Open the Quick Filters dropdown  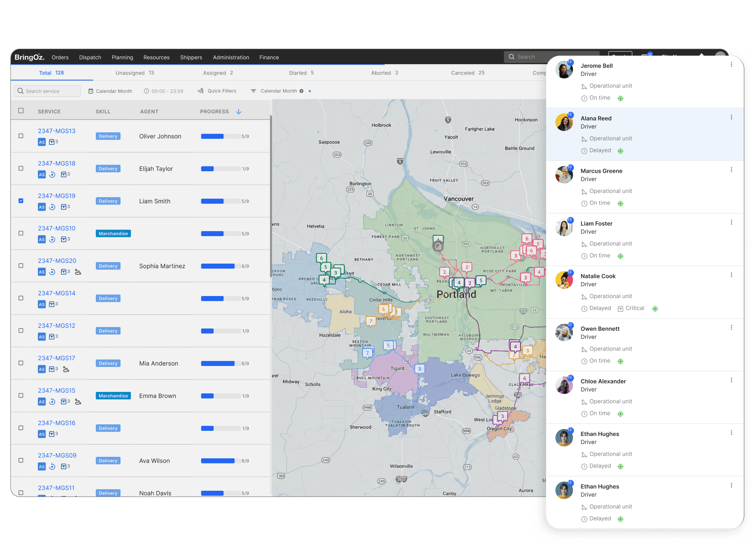(x=217, y=91)
